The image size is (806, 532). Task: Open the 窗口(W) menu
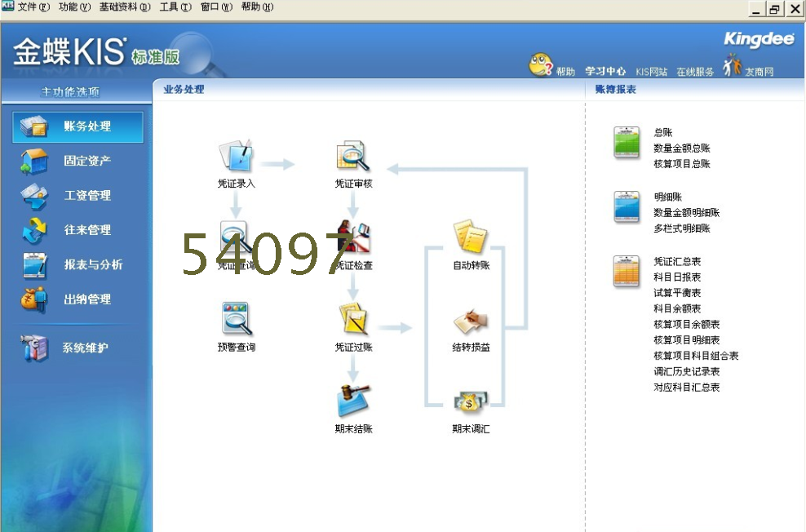(x=216, y=7)
